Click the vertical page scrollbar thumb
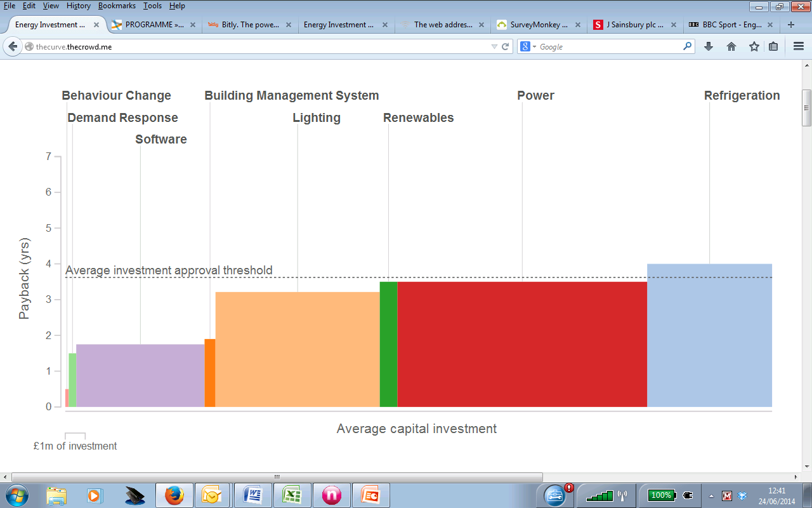The height and width of the screenshot is (508, 812). pyautogui.click(x=806, y=108)
